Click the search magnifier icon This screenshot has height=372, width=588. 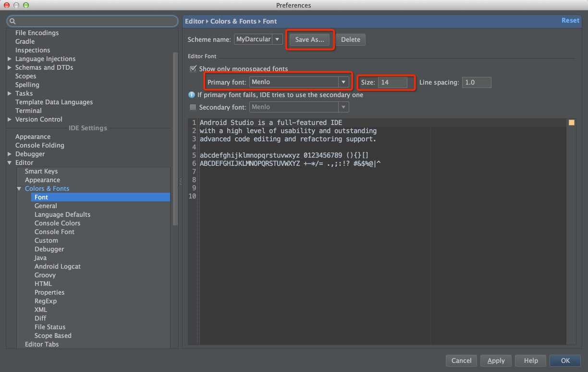12,21
